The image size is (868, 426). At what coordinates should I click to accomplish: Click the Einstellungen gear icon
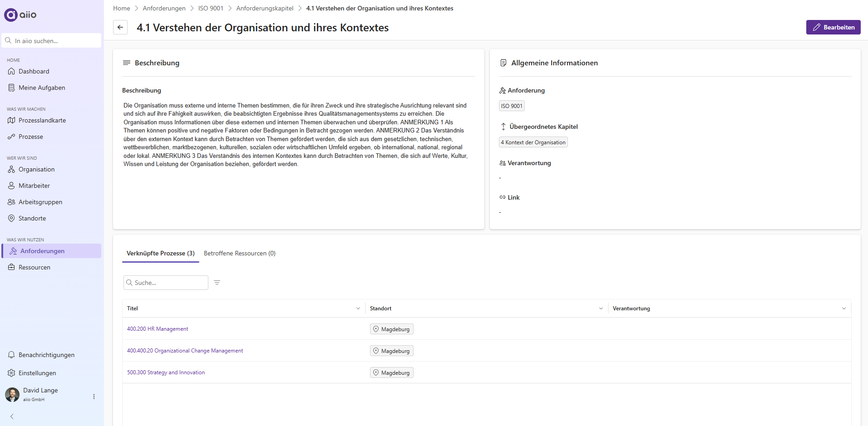point(11,373)
